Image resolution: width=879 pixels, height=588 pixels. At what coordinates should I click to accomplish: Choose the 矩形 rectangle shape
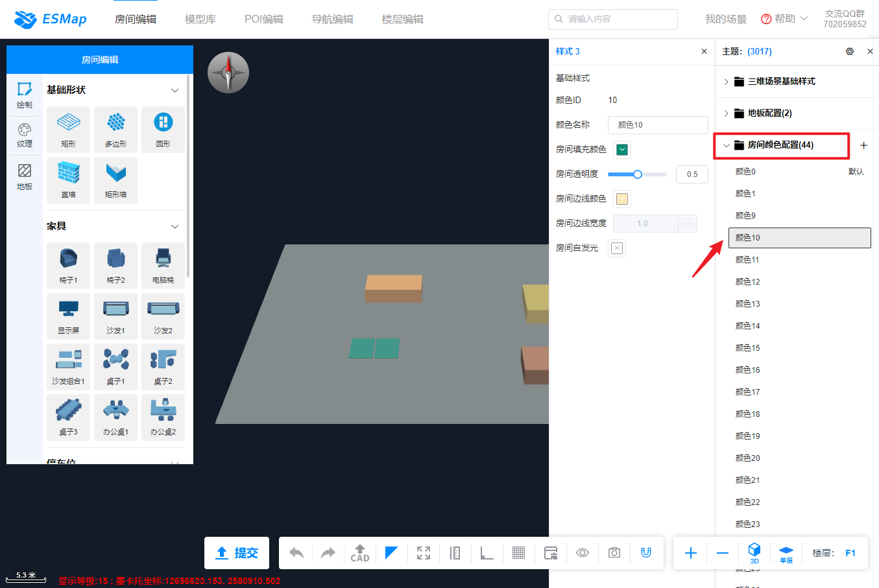click(68, 130)
